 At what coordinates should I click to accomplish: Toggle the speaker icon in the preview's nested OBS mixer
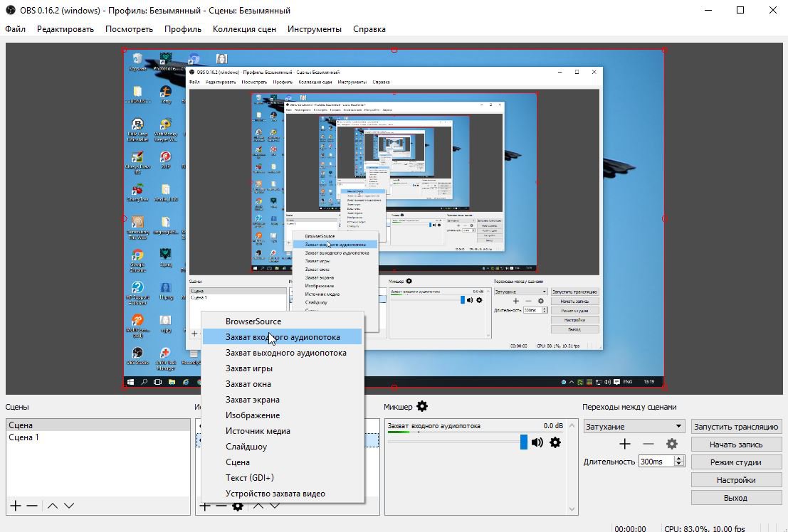click(470, 300)
